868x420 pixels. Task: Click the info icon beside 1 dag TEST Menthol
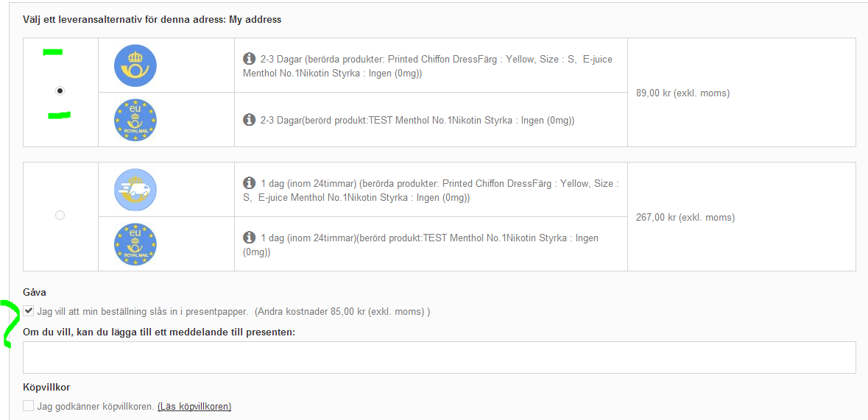[250, 238]
